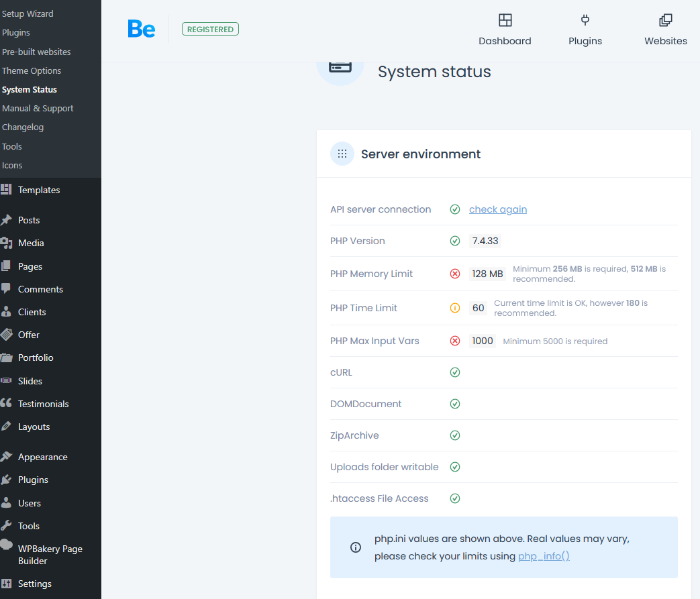Click the REGISTERED badge
This screenshot has height=599, width=700.
click(210, 30)
